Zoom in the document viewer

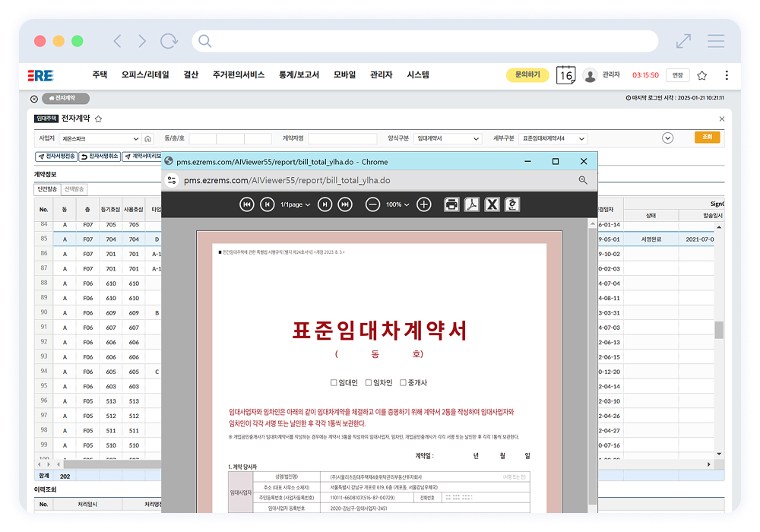pyautogui.click(x=424, y=204)
